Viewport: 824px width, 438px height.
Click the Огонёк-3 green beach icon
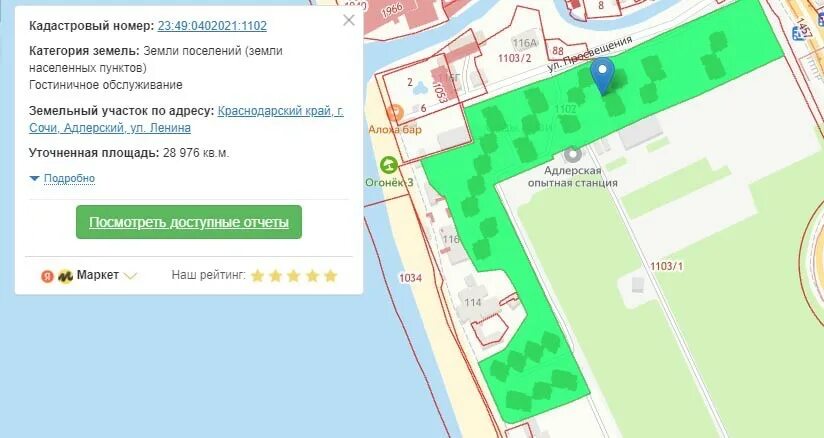[x=388, y=165]
